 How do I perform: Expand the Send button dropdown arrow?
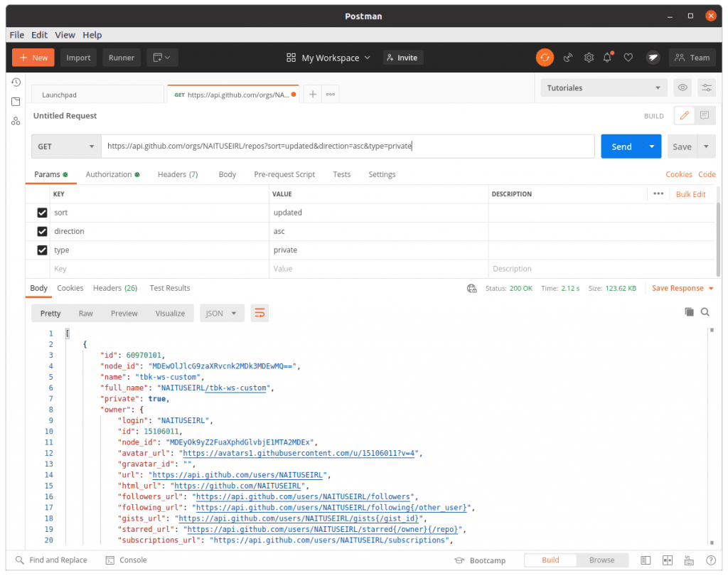point(652,146)
